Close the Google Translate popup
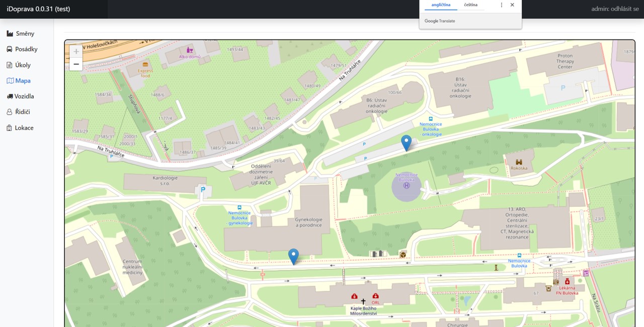 click(512, 5)
